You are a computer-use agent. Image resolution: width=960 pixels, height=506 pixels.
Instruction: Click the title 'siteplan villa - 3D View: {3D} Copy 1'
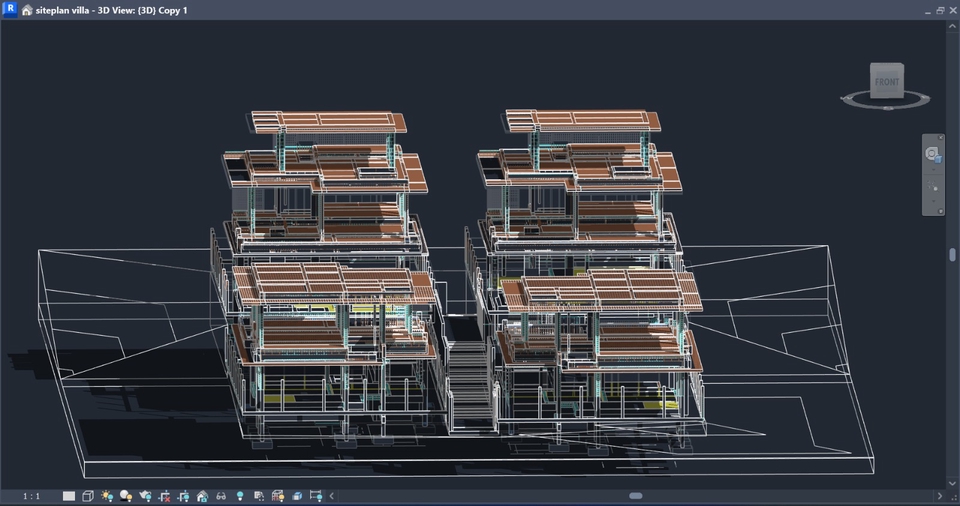pos(111,10)
